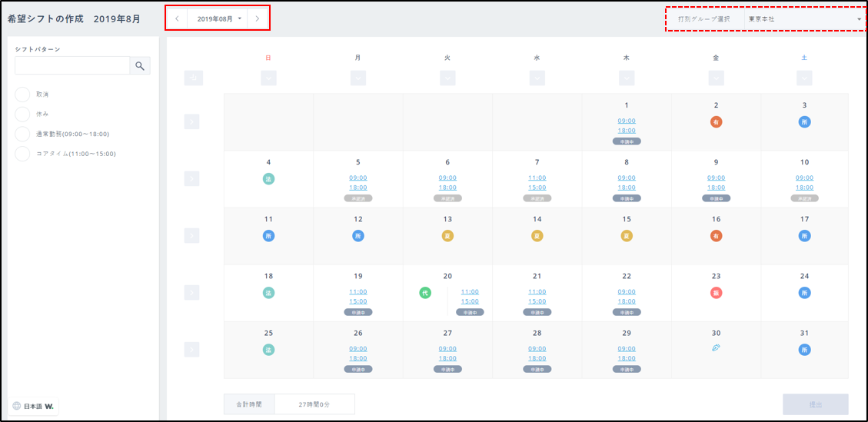
Task: Click the orange 有 badge on day 2
Action: (x=716, y=121)
